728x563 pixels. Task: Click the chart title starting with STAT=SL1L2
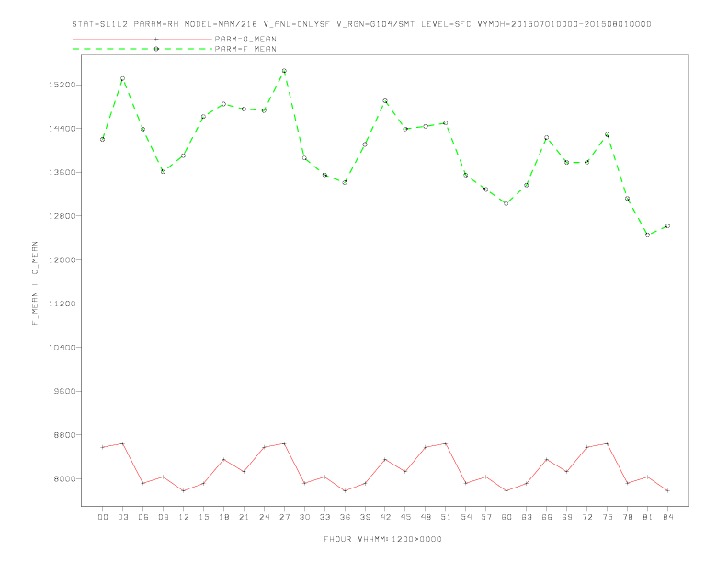[361, 24]
